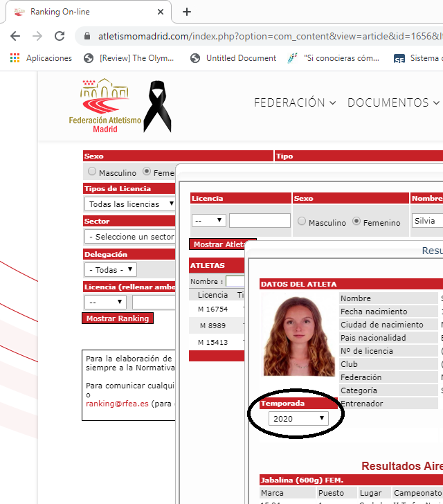Click the Federación Atletismo Madrid logo
This screenshot has width=443, height=504.
coord(105,106)
